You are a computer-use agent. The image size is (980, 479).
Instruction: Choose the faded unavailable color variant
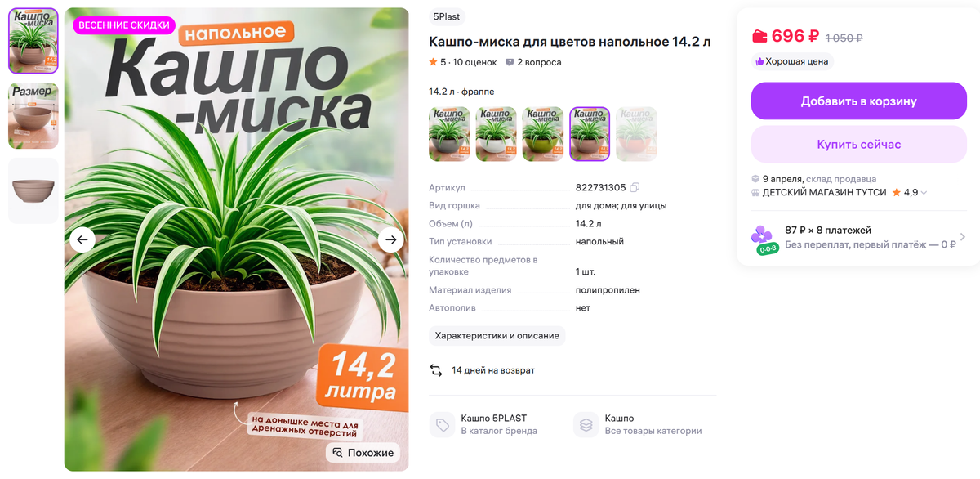(x=636, y=134)
